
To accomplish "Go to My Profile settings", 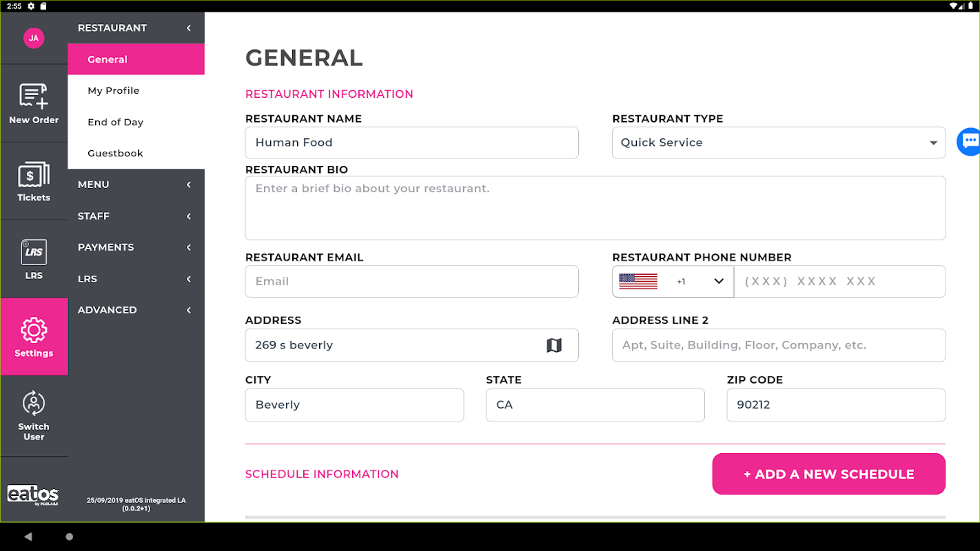I will (114, 91).
